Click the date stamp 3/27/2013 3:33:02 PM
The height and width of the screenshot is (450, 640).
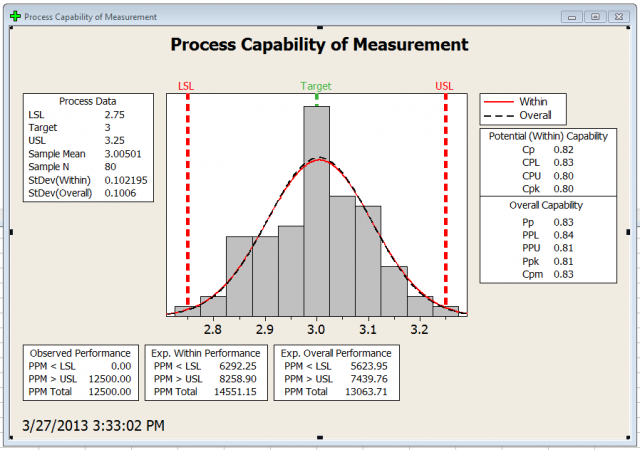coord(95,425)
